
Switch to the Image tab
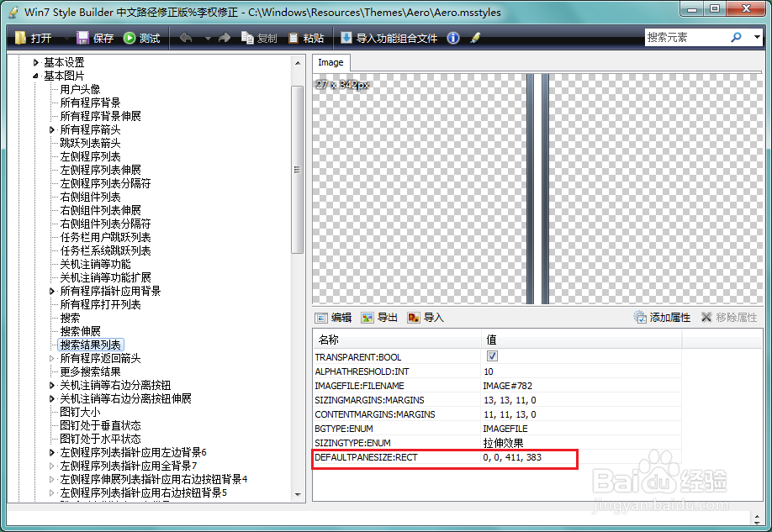(330, 62)
